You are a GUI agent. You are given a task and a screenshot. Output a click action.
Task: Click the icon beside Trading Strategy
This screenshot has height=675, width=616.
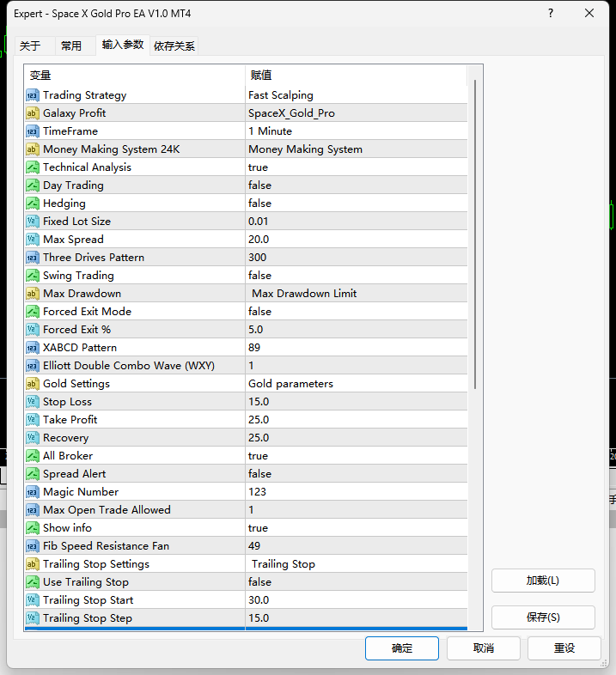pos(33,95)
